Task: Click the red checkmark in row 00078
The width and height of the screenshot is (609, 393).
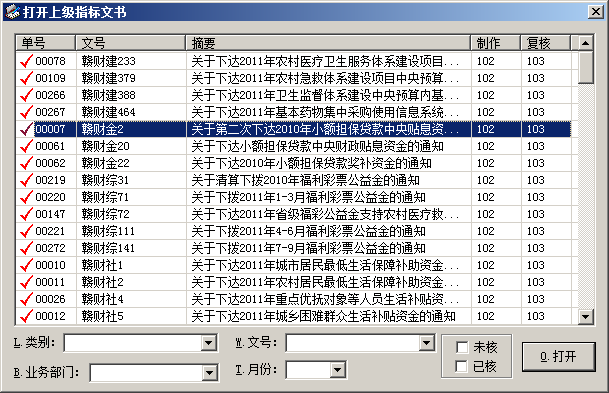Action: click(26, 61)
